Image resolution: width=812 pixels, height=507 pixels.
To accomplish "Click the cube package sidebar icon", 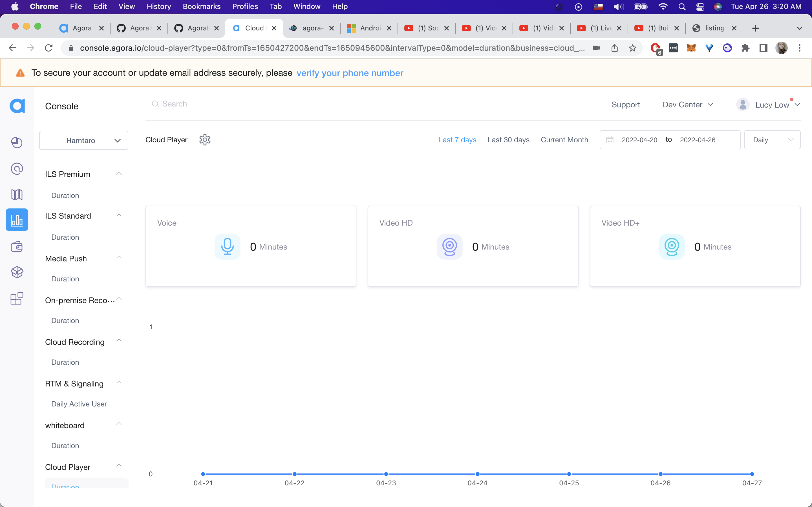I will [x=17, y=272].
